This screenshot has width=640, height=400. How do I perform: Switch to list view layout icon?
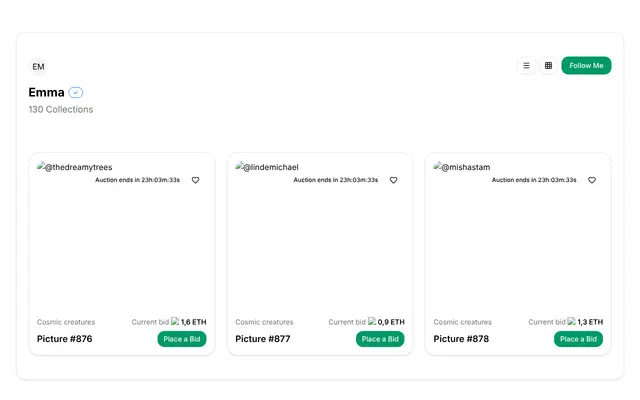[527, 65]
